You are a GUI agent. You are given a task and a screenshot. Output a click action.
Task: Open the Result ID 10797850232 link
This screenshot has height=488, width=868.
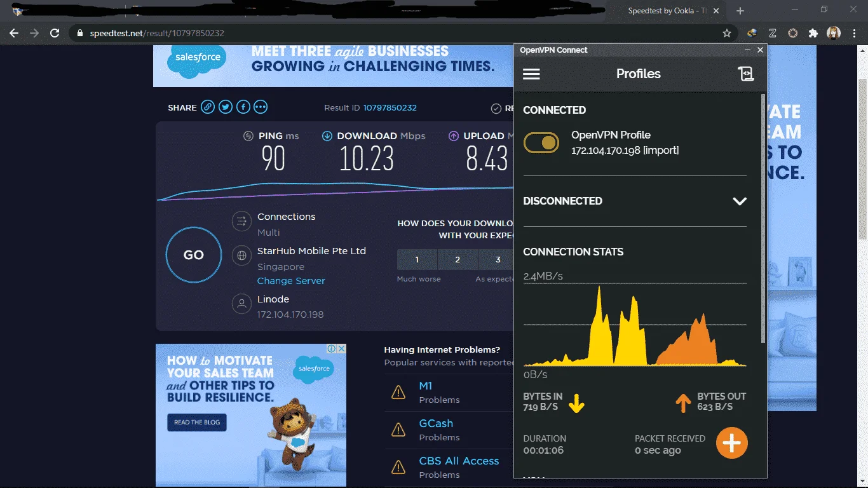390,108
